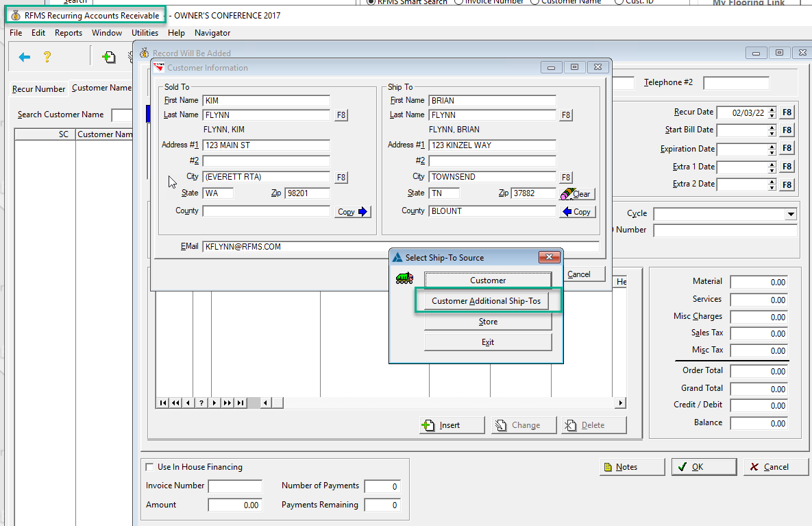Click Copy button with right arrow in Sold To
The width and height of the screenshot is (812, 526).
[353, 212]
